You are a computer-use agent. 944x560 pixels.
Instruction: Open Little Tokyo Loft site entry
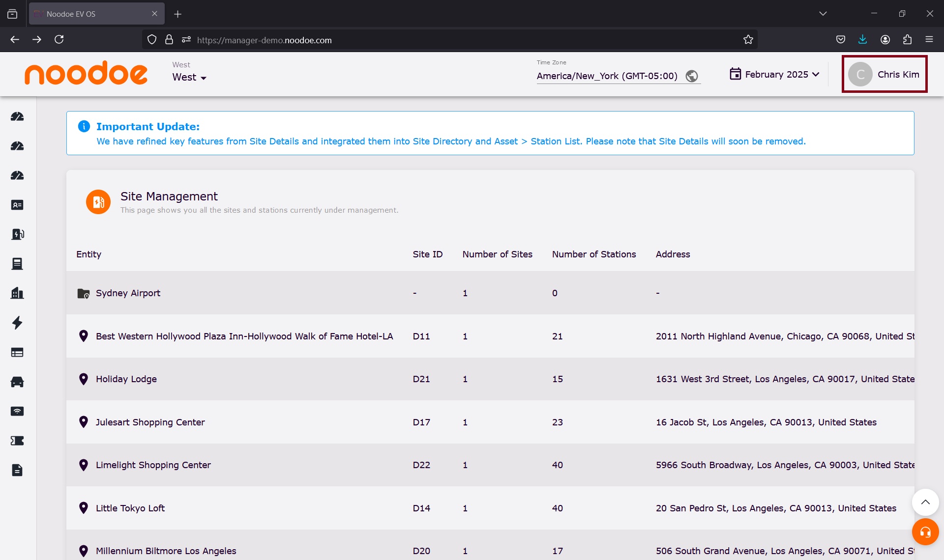click(130, 508)
